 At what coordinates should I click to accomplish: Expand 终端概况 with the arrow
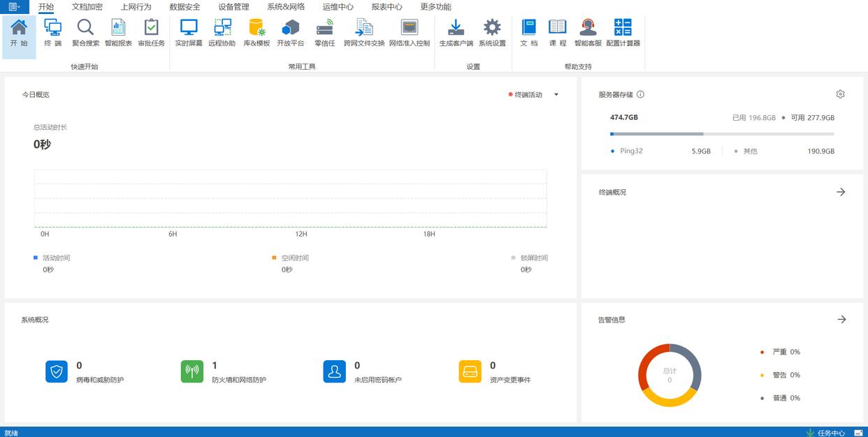[841, 192]
